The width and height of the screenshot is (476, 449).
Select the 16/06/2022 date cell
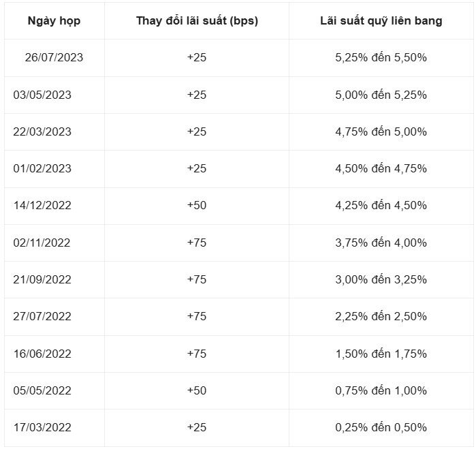click(42, 354)
